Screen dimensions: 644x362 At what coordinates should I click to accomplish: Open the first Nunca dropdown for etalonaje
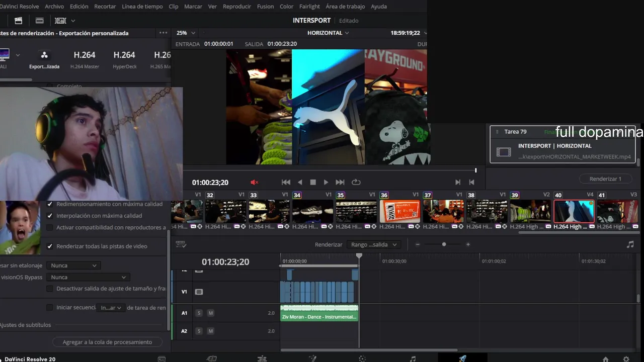pyautogui.click(x=73, y=265)
